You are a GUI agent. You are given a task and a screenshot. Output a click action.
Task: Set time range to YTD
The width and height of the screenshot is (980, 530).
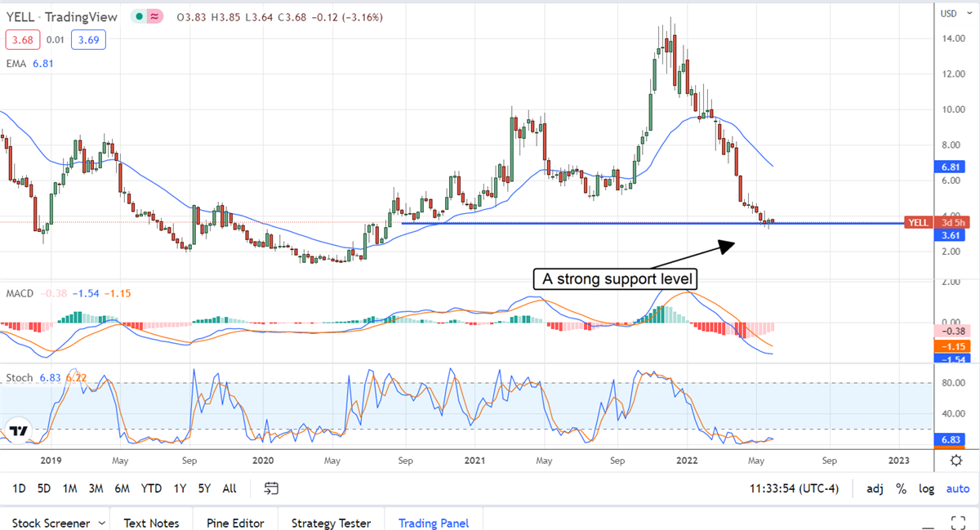[x=151, y=488]
